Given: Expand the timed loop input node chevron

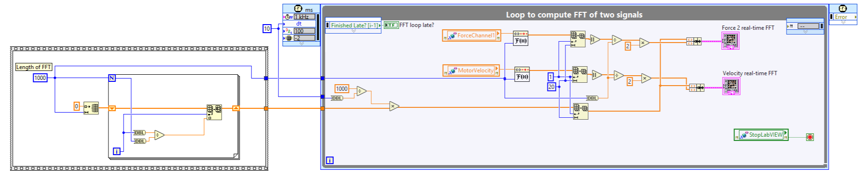Looking at the screenshot, I should pyautogui.click(x=302, y=44).
